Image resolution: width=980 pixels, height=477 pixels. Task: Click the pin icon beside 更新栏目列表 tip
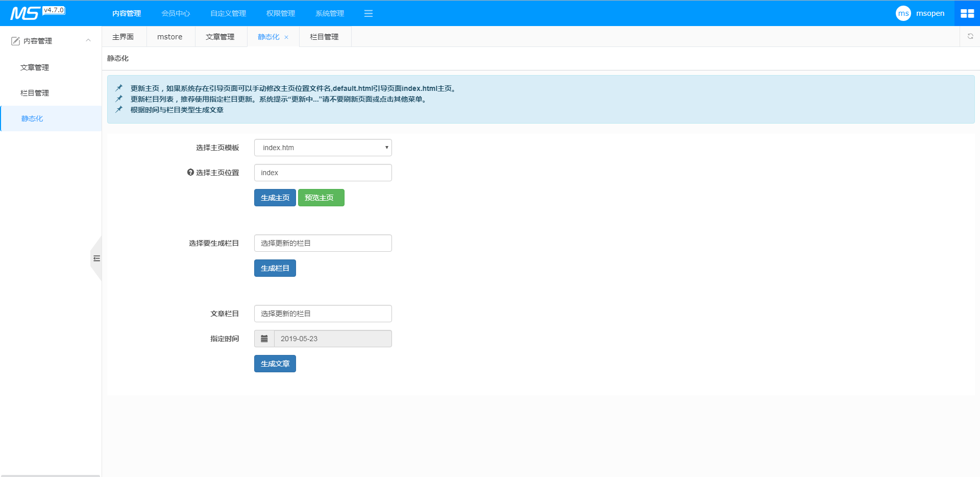click(x=119, y=99)
